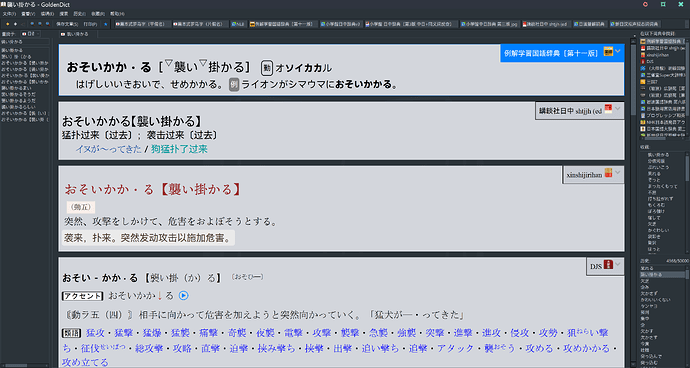The image size is (690, 368).
Task: Play the DJS accent audio for おそいかかる
Action: 184,296
